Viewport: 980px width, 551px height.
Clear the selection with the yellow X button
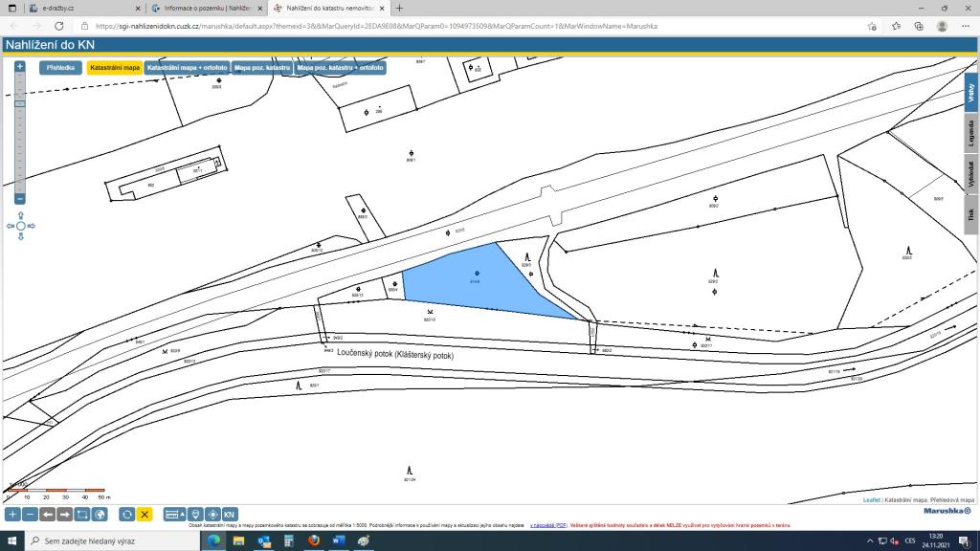[x=145, y=514]
